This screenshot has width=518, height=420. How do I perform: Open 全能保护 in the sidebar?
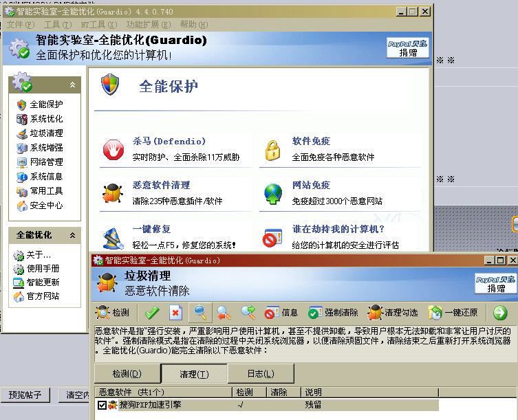click(x=46, y=104)
